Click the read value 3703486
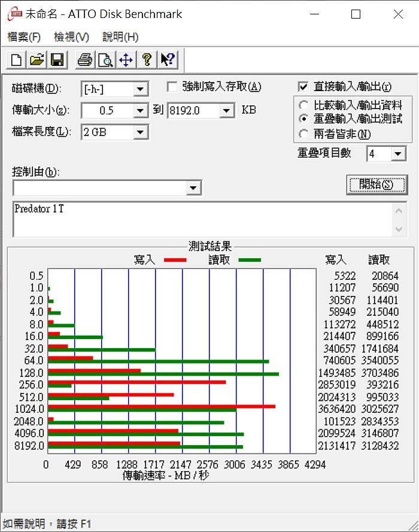 click(380, 373)
